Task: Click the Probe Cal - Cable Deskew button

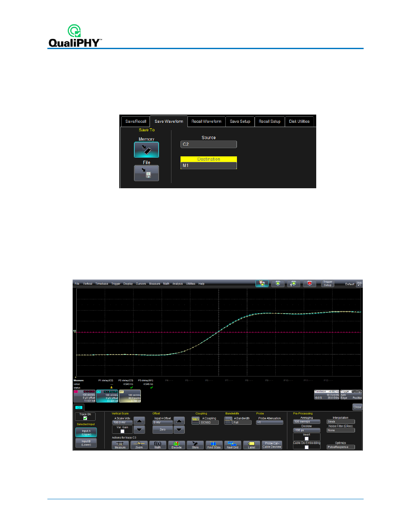Action: pyautogui.click(x=272, y=445)
